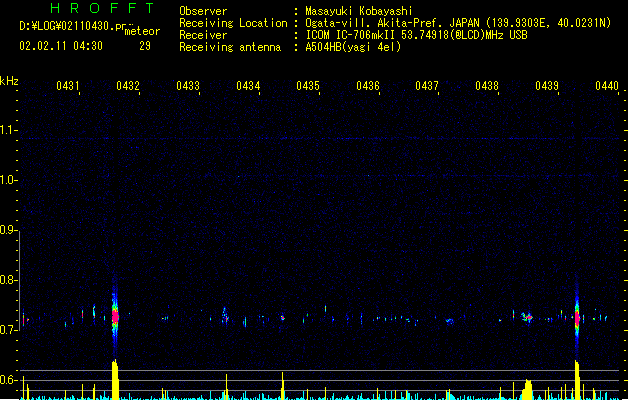The height and width of the screenshot is (400, 629).
Task: Click the 0435 time axis label
Action: pos(308,85)
